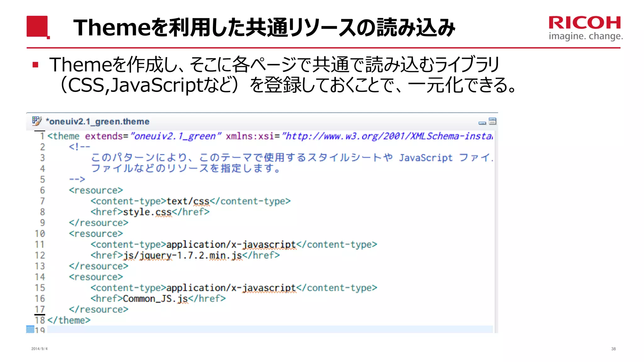Image resolution: width=644 pixels, height=362 pixels.
Task: Click </resource> on line 13
Action: click(x=99, y=266)
